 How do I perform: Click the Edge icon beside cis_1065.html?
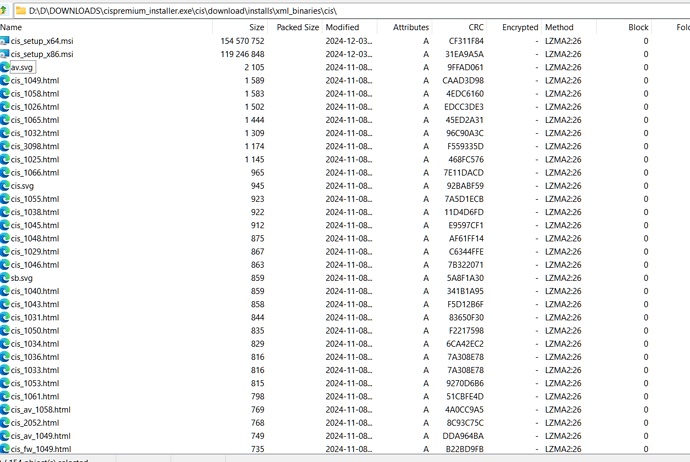click(x=5, y=120)
